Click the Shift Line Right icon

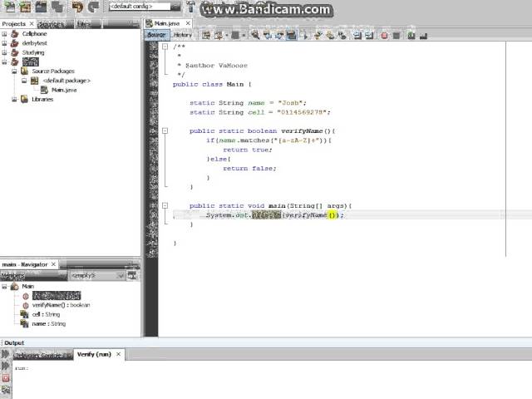pyautogui.click(x=369, y=35)
